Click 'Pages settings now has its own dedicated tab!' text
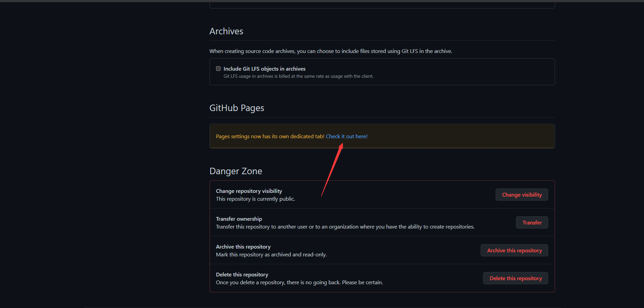 (270, 137)
